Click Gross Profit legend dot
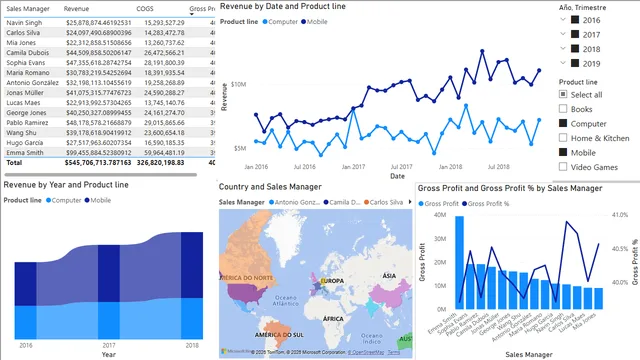 coord(421,203)
